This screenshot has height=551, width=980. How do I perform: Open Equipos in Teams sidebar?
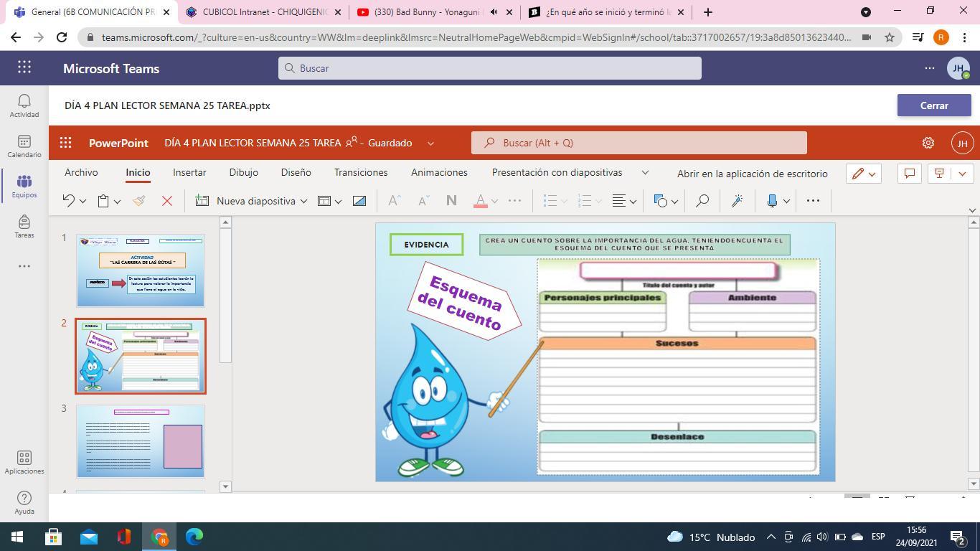coord(24,187)
